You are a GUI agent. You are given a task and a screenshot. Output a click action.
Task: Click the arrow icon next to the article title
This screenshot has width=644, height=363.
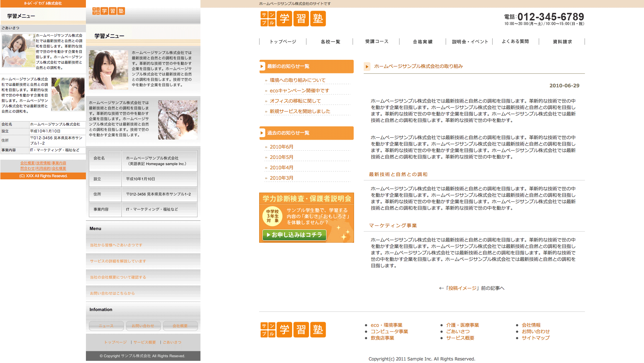[x=367, y=67]
